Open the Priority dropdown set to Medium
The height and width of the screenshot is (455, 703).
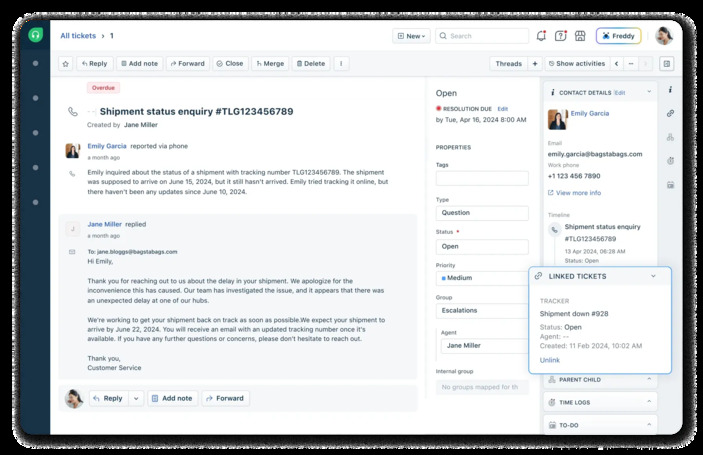coord(482,278)
